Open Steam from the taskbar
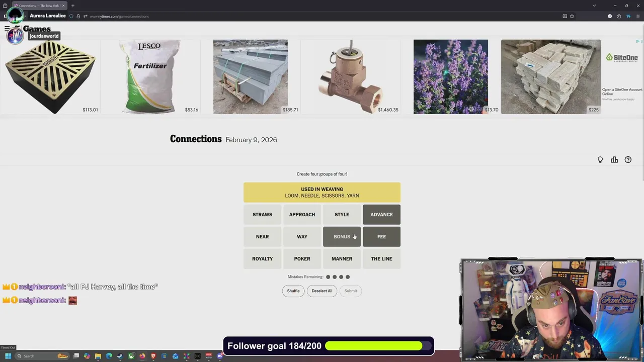644x362 pixels. [x=120, y=356]
